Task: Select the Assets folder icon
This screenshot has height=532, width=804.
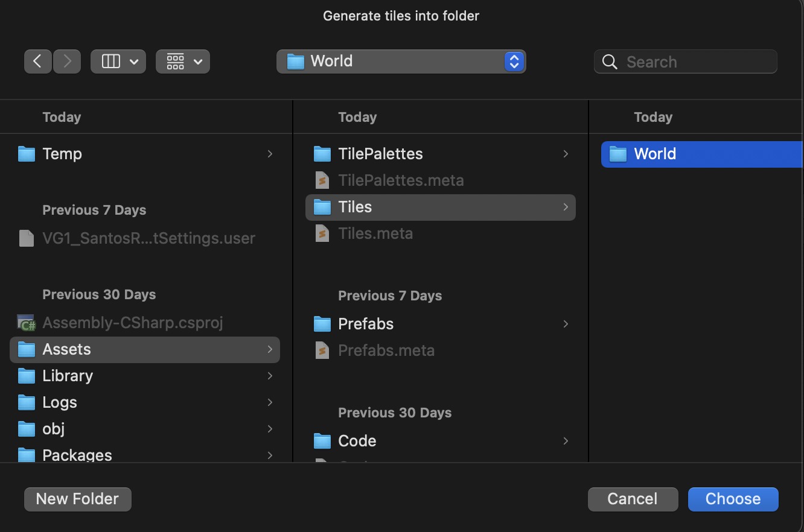Action: click(27, 349)
